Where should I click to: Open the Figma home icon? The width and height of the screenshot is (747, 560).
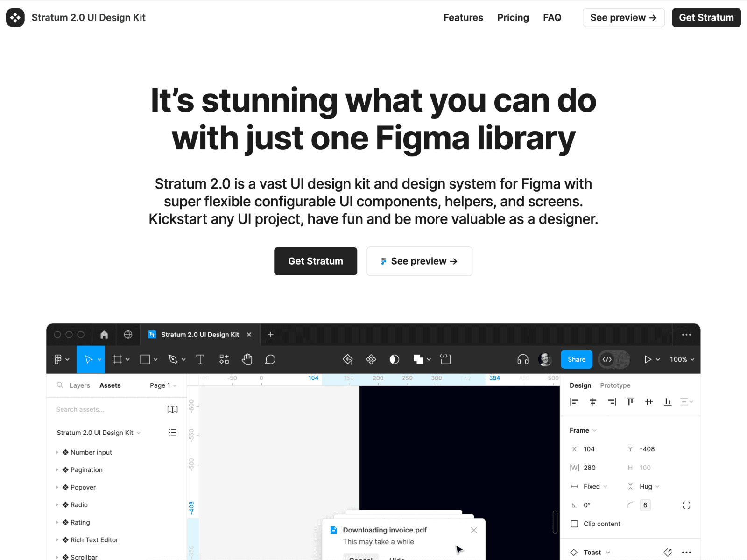tap(104, 335)
